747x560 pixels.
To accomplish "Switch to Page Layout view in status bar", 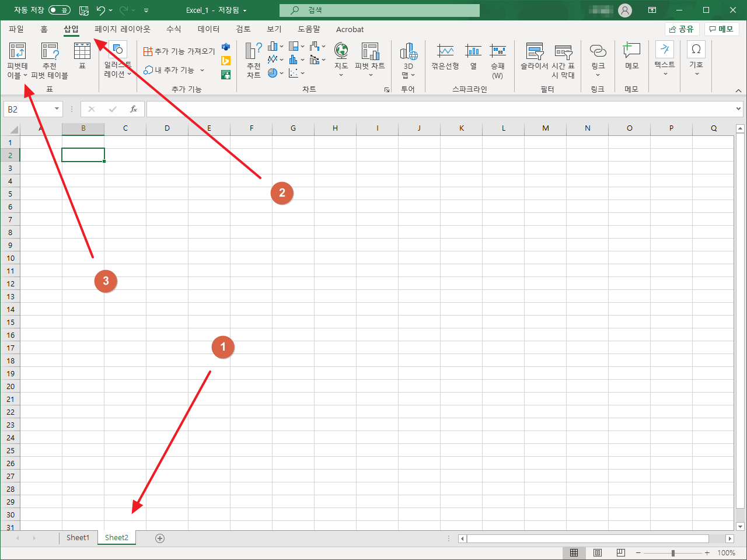I will 598,553.
